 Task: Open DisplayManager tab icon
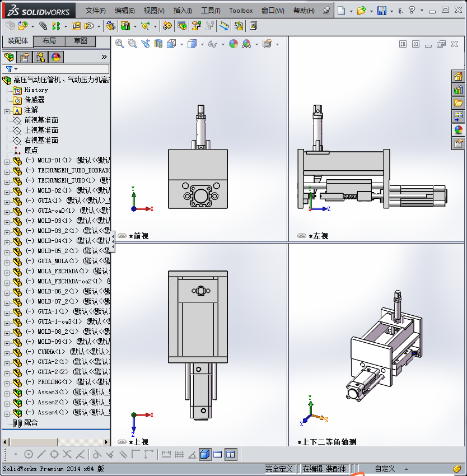56,57
